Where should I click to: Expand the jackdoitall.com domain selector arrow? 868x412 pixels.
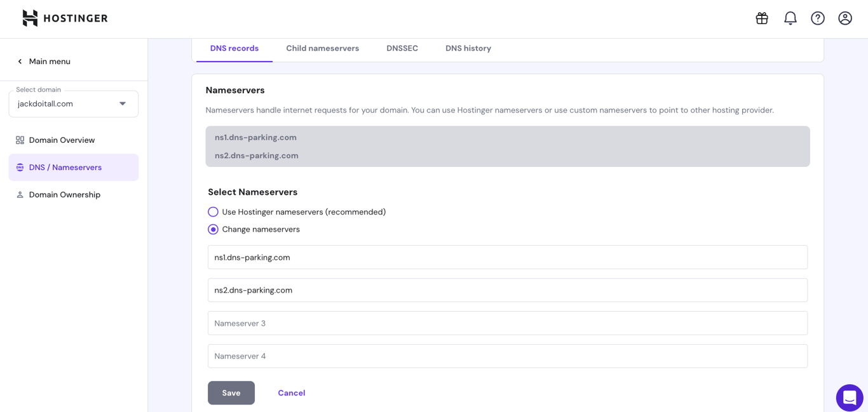122,103
